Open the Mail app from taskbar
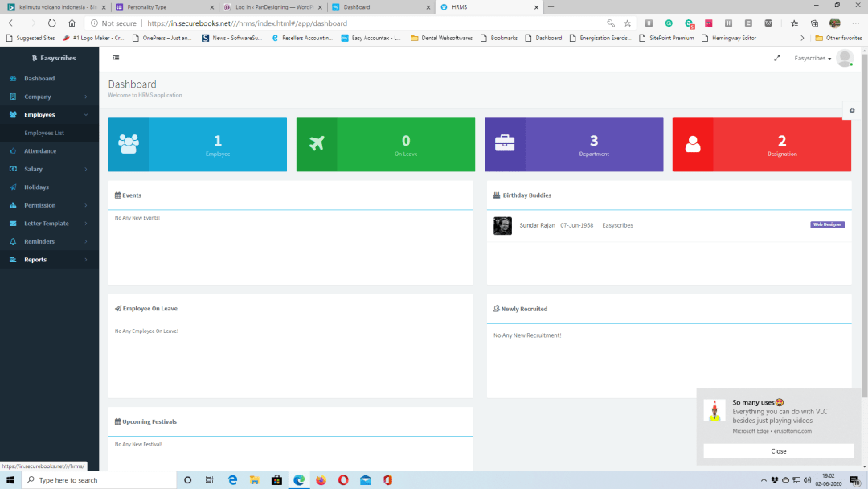 pyautogui.click(x=366, y=480)
